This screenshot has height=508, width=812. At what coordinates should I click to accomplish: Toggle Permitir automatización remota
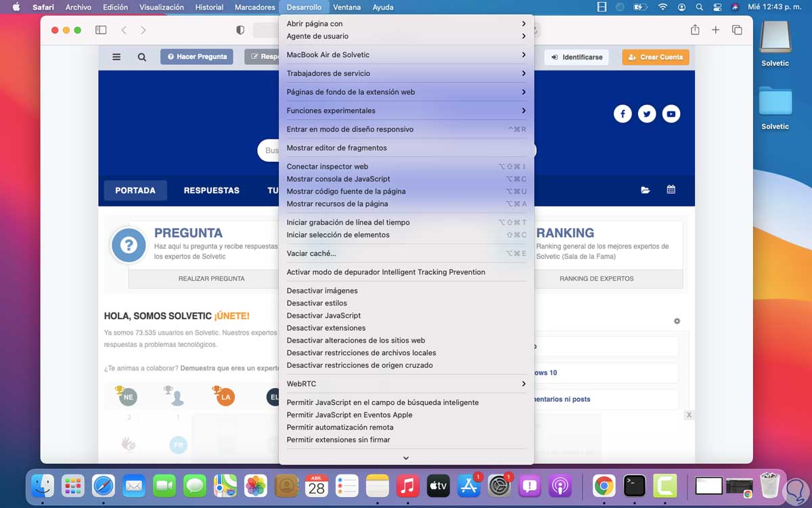pyautogui.click(x=406, y=427)
